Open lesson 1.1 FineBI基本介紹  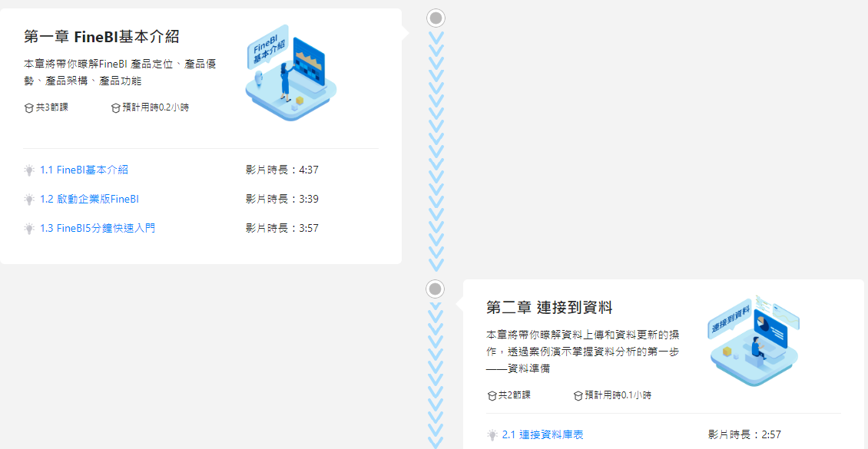[84, 170]
